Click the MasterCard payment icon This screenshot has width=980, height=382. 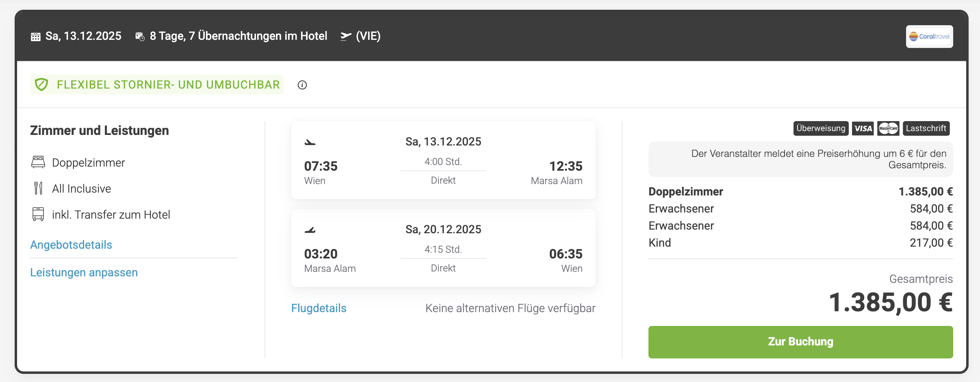coord(888,128)
